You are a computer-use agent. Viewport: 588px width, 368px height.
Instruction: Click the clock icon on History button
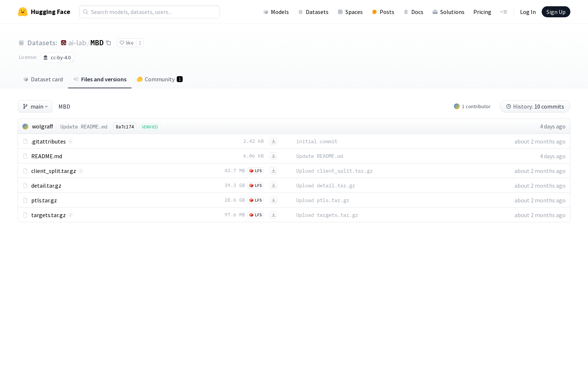click(x=509, y=106)
